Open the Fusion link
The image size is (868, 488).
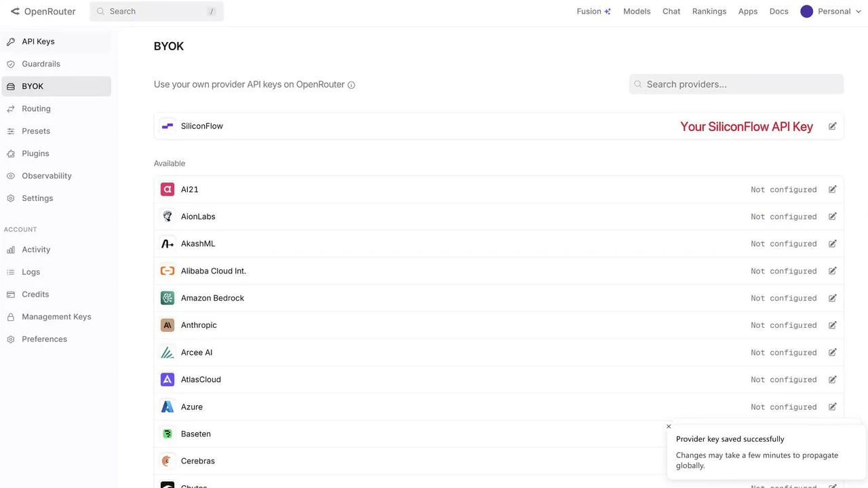point(593,12)
